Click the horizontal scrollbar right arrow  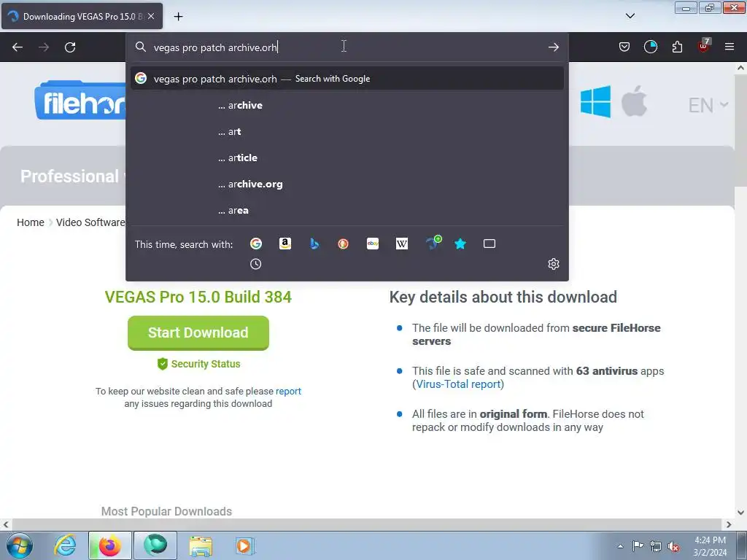click(x=729, y=524)
